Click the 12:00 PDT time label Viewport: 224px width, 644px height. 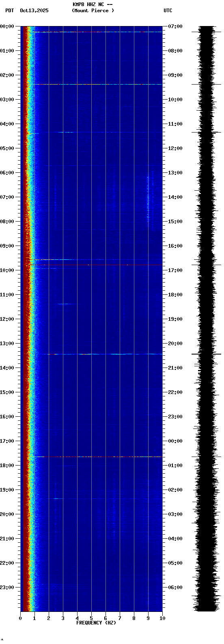click(x=7, y=319)
